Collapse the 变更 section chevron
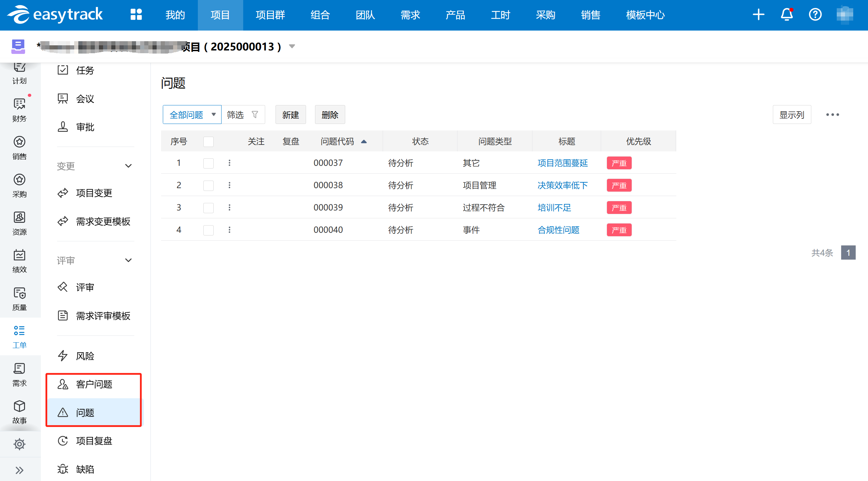Viewport: 868px width, 481px height. coord(128,166)
